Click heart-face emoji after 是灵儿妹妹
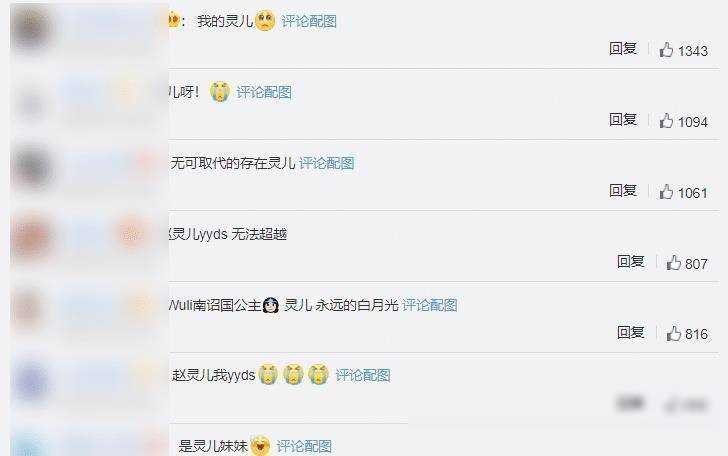728x456 pixels. click(x=260, y=446)
